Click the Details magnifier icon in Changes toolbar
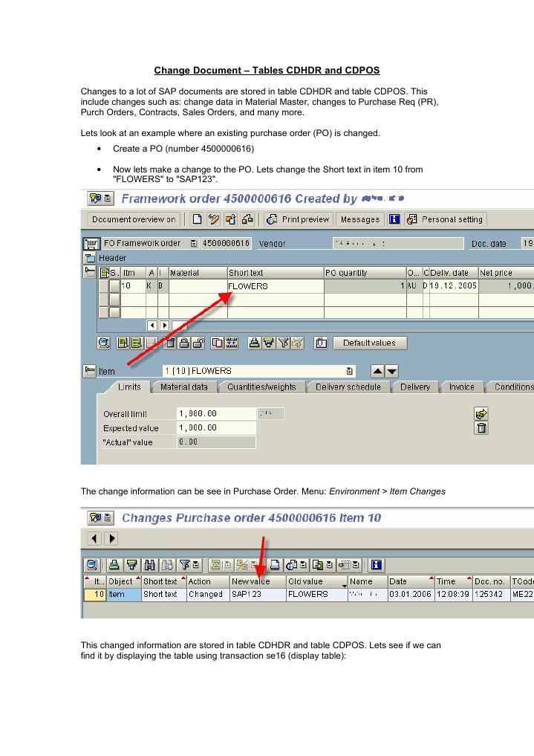Image resolution: width=534 pixels, height=756 pixels. [91, 565]
